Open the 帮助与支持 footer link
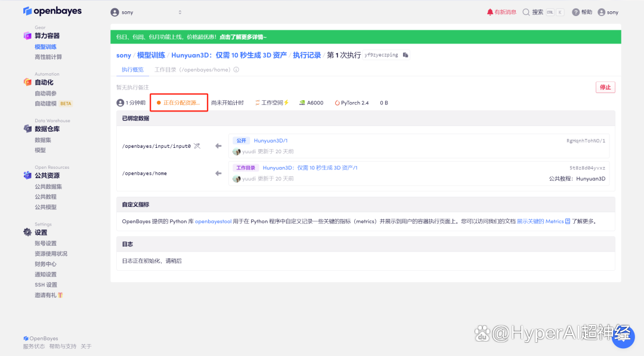Viewport: 644px width, 356px height. pos(63,346)
